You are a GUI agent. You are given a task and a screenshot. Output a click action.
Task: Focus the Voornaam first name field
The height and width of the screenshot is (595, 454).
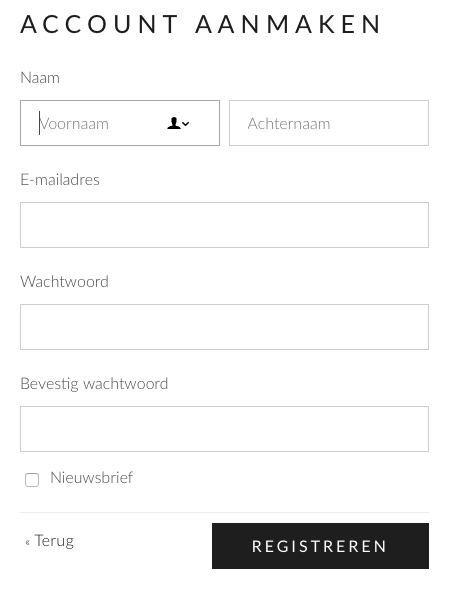coord(120,123)
